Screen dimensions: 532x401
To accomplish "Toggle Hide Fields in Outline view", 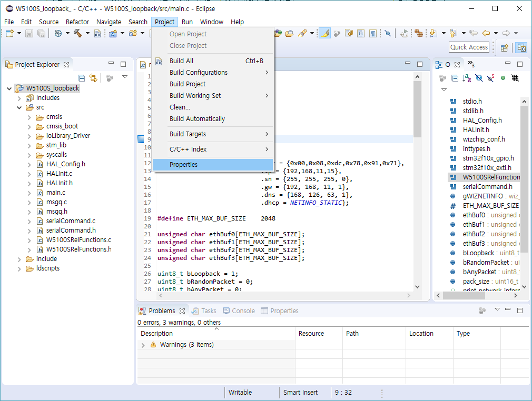I will 479,78.
